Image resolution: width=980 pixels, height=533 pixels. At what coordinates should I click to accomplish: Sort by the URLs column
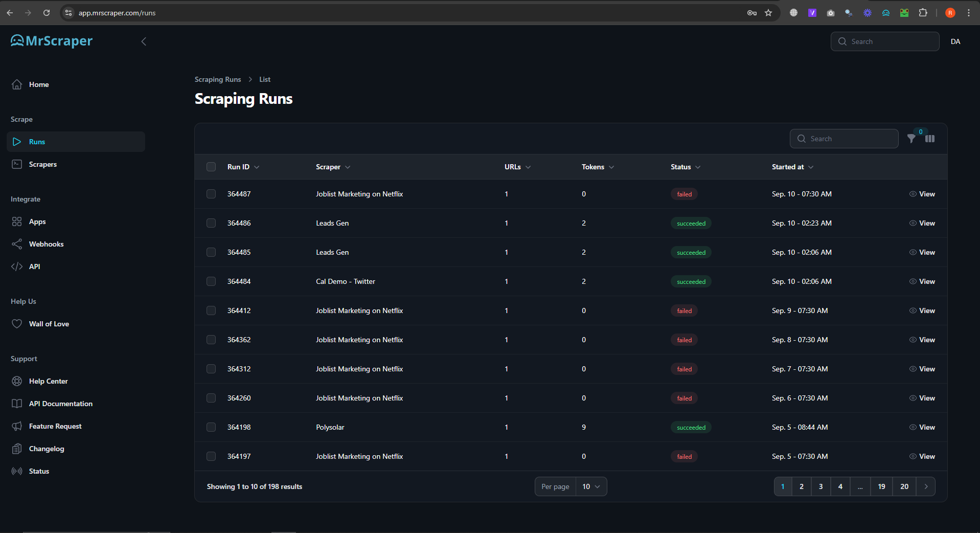pyautogui.click(x=517, y=167)
